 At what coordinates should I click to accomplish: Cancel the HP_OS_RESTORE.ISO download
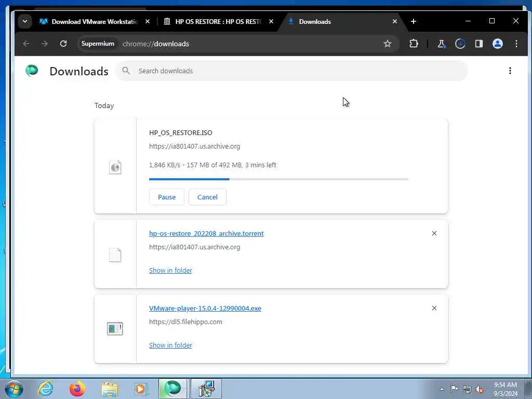(x=207, y=197)
